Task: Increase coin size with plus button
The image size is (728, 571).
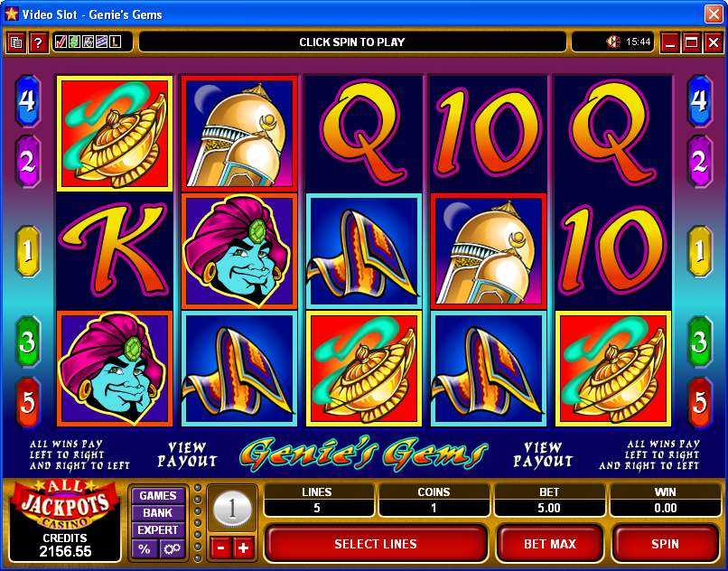Action: (243, 548)
